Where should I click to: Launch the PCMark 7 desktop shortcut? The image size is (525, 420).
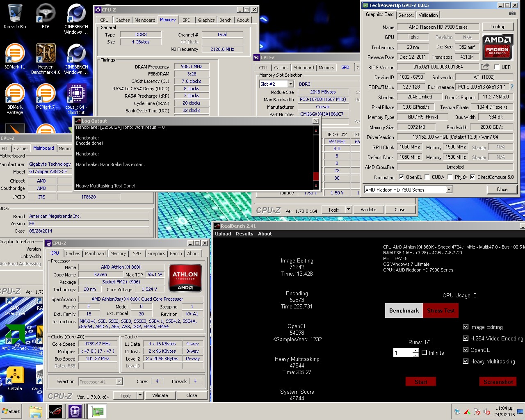pyautogui.click(x=46, y=97)
